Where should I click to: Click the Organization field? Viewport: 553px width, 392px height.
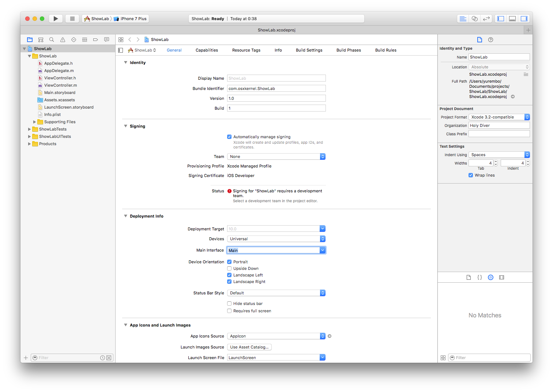tap(499, 125)
